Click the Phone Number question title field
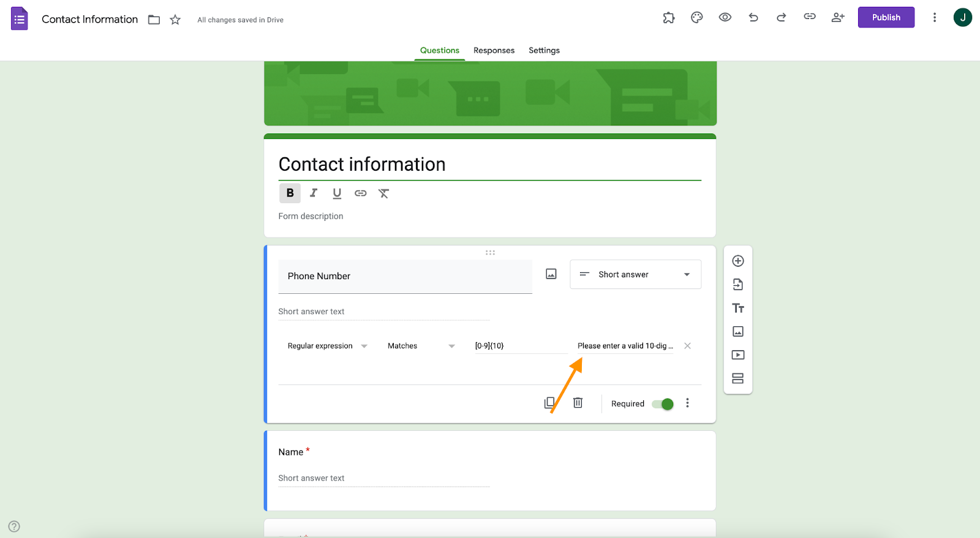980x538 pixels. click(x=405, y=276)
